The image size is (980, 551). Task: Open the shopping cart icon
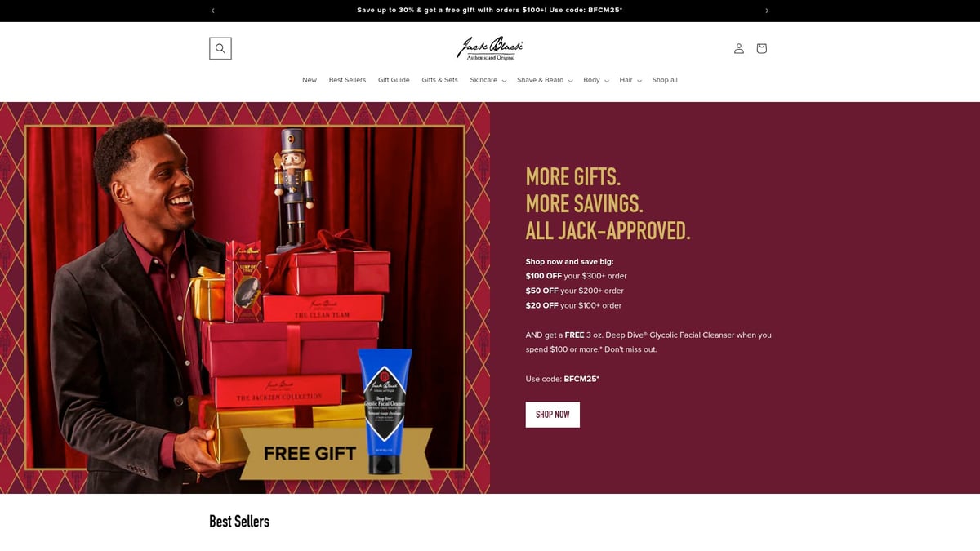(x=761, y=48)
